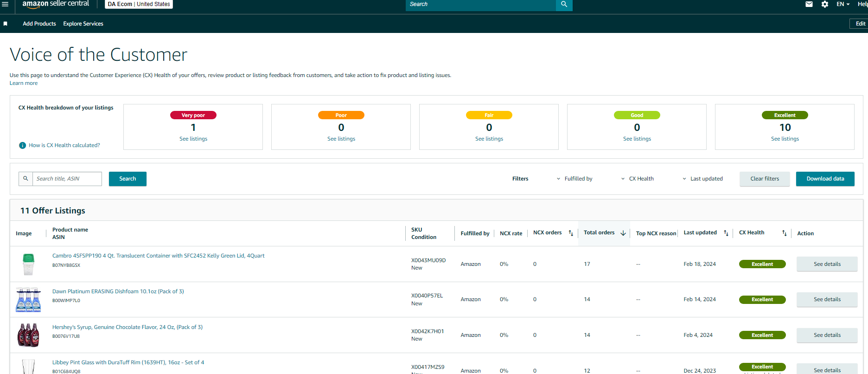Click the Top NCX reason column header
The image size is (868, 374).
pyautogui.click(x=656, y=233)
